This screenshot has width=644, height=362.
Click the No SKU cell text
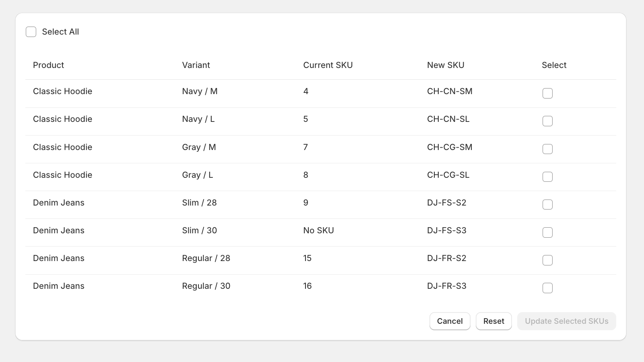(x=318, y=230)
